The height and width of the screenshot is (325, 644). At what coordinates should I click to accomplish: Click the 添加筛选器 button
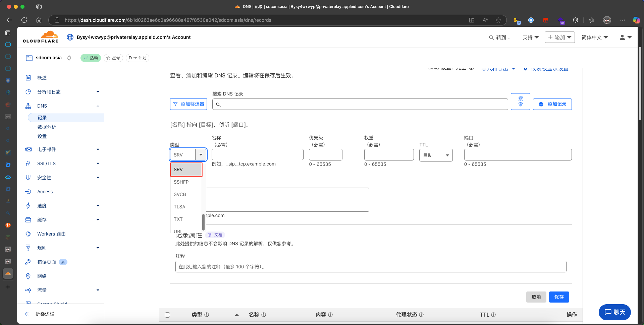[x=189, y=104]
